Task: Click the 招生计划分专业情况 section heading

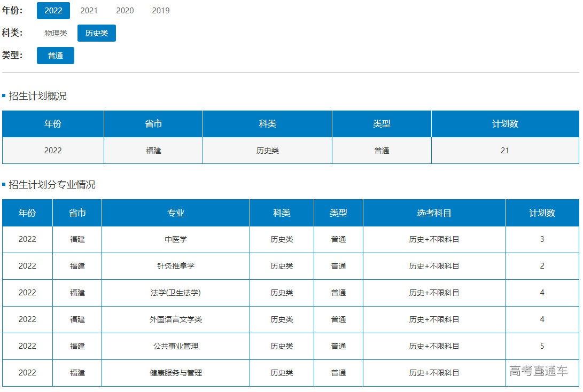Action: pyautogui.click(x=52, y=185)
